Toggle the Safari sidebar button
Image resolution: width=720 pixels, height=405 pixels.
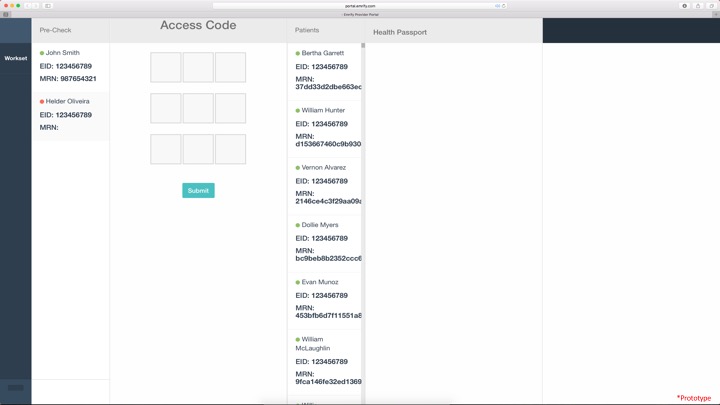(x=48, y=6)
